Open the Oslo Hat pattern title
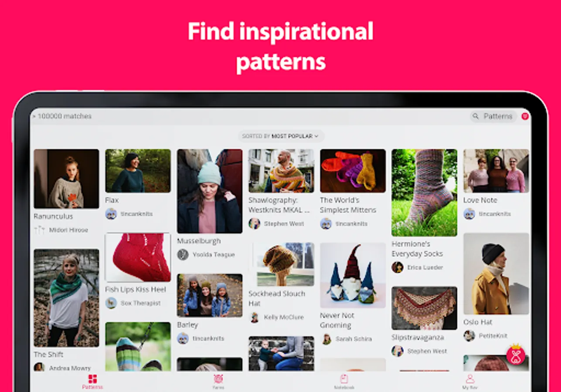 [x=478, y=322]
